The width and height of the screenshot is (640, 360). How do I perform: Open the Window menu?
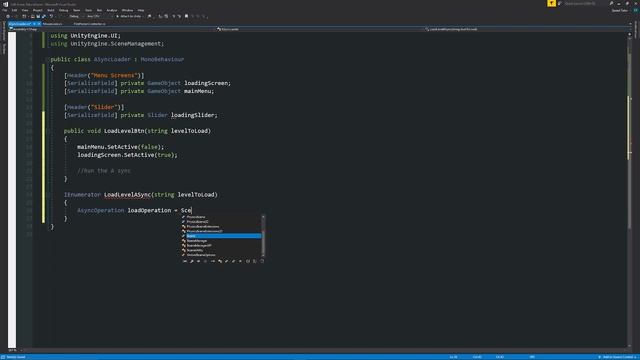click(127, 10)
